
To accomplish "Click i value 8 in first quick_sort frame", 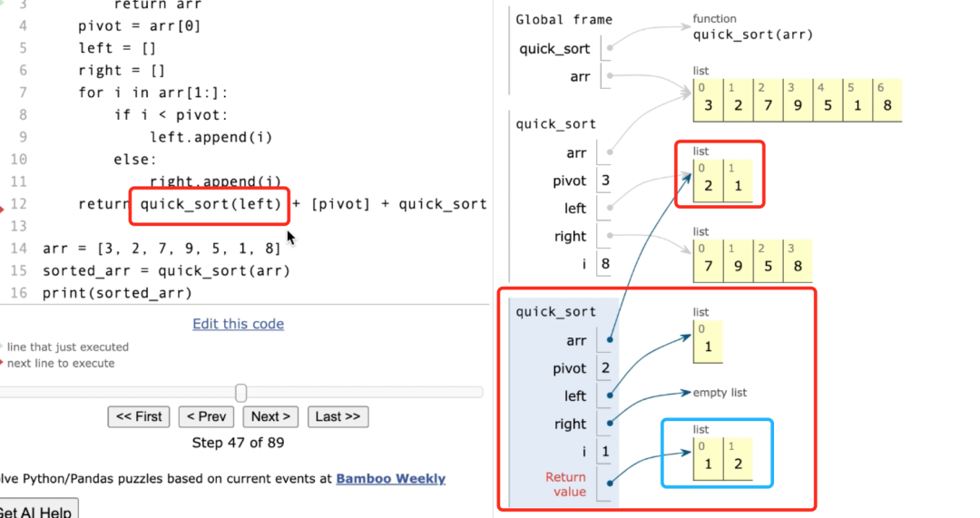I will (605, 264).
